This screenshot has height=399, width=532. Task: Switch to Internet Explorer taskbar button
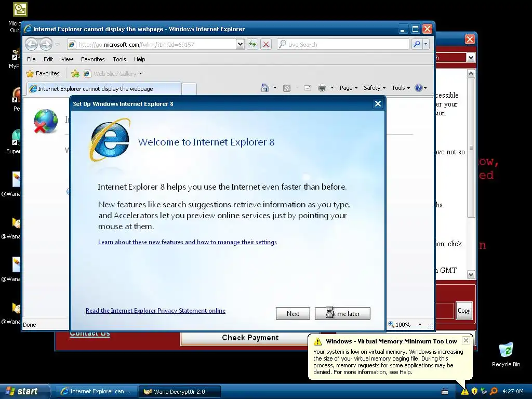(x=96, y=391)
